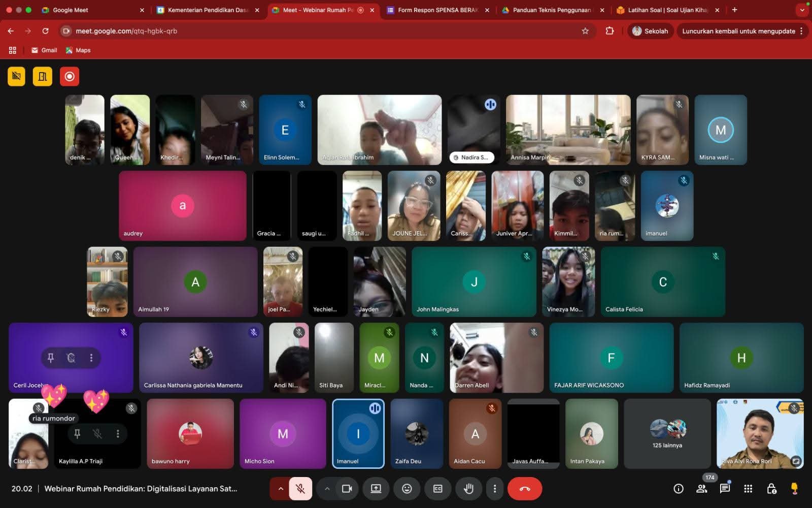Show the participants list with 174 badge

coord(702,489)
